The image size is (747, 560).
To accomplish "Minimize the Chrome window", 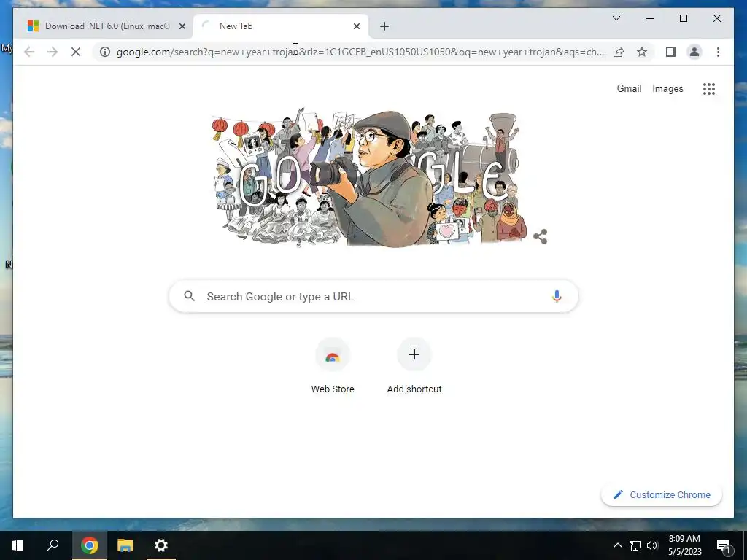I will [x=650, y=18].
